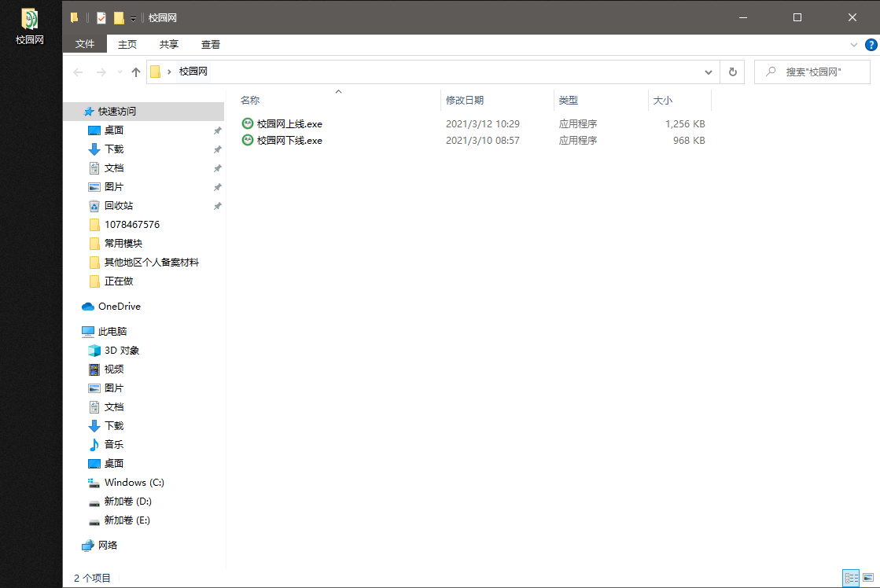Open the recent locations dropdown arrow
This screenshot has width=880, height=588.
pos(120,72)
